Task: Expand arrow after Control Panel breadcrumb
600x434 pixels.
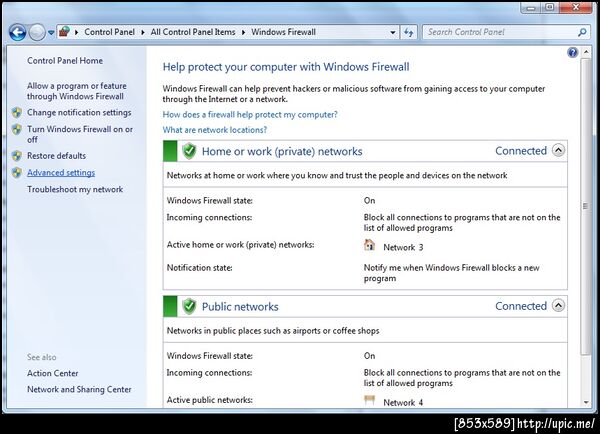Action: [x=143, y=33]
